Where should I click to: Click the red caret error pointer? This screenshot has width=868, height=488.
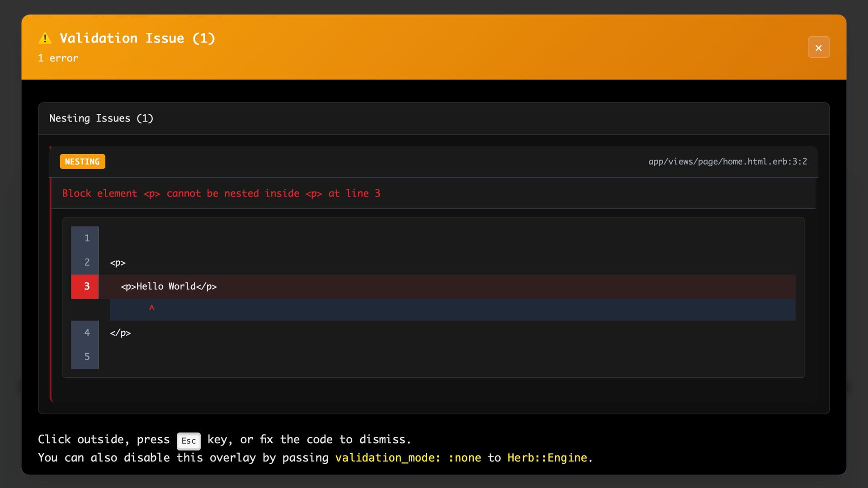coord(152,308)
